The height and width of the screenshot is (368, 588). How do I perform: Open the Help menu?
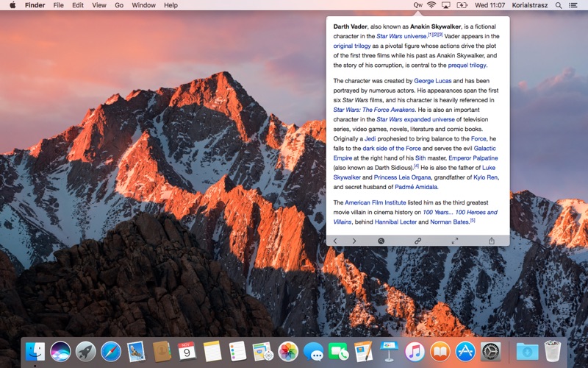(171, 5)
